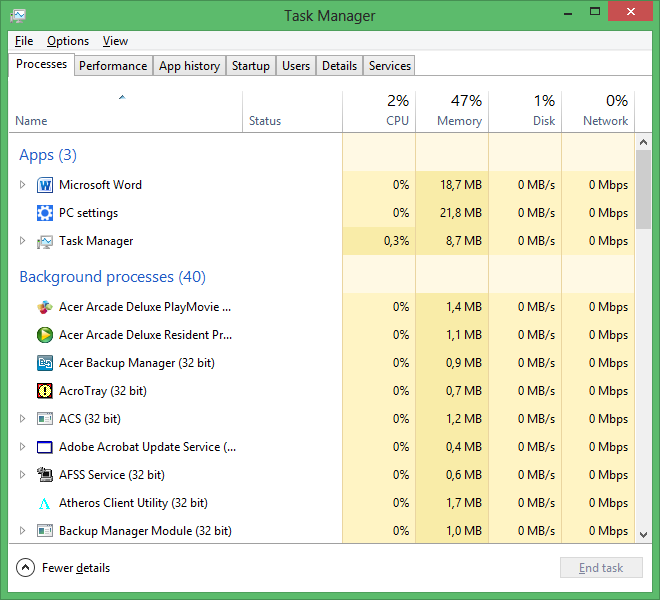Expand the Adobe Acrobat Update Service entry
Viewport: 660px width, 600px height.
pyautogui.click(x=22, y=447)
